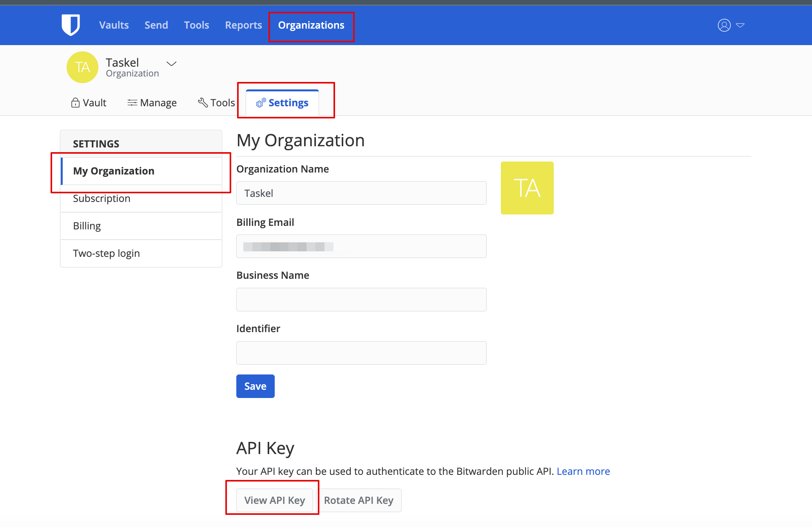Screen dimensions: 812x527
Task: Click the Bitwarden shield logo
Action: coord(71,25)
